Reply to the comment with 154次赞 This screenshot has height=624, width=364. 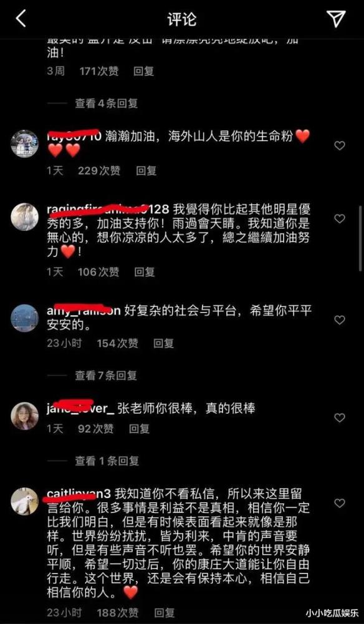[164, 343]
